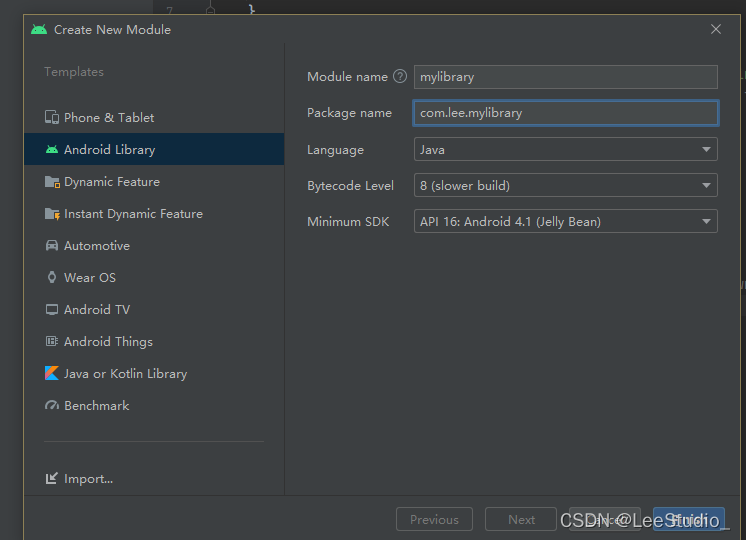The width and height of the screenshot is (746, 540).
Task: Choose the Instant Dynamic Feature template
Action: click(x=154, y=214)
